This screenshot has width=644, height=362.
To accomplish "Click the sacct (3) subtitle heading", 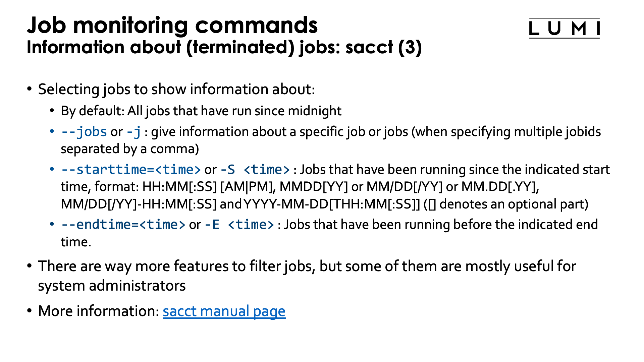I will coord(224,47).
